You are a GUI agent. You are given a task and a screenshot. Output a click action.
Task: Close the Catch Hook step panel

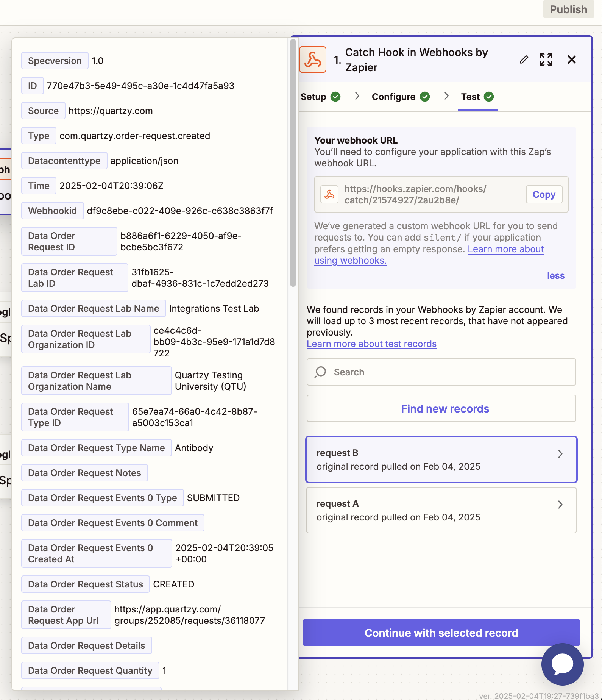[x=572, y=59]
